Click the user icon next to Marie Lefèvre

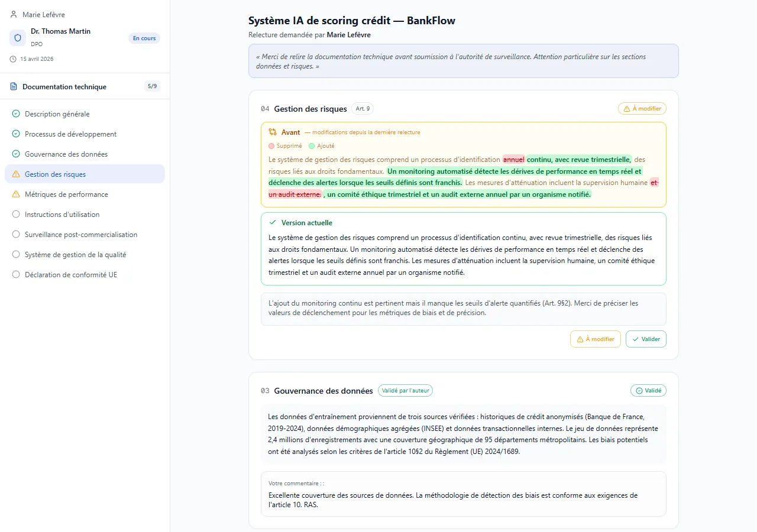[x=14, y=14]
